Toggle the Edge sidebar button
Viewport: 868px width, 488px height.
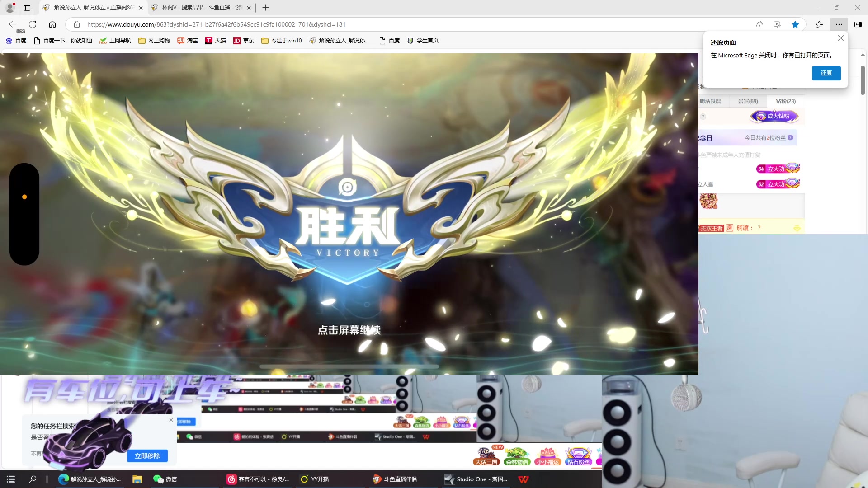click(858, 24)
